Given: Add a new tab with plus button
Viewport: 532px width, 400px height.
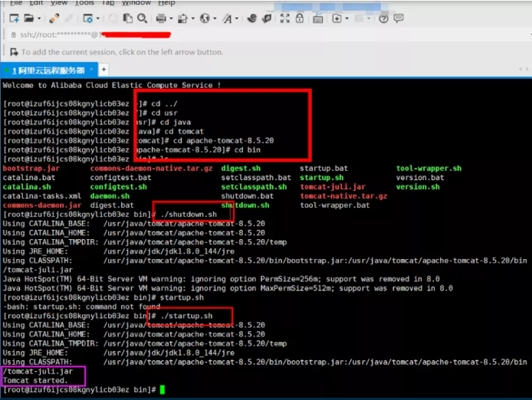Looking at the screenshot, I should pos(103,70).
